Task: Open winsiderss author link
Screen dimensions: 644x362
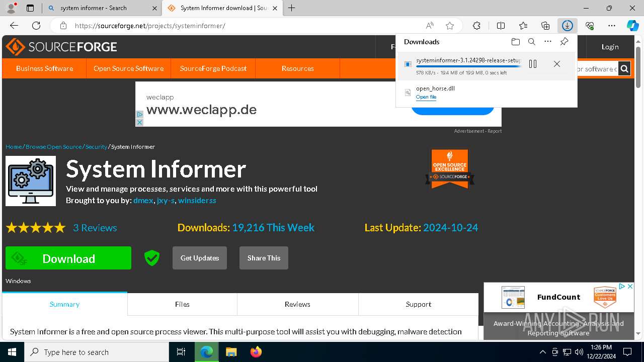Action: 197,200
